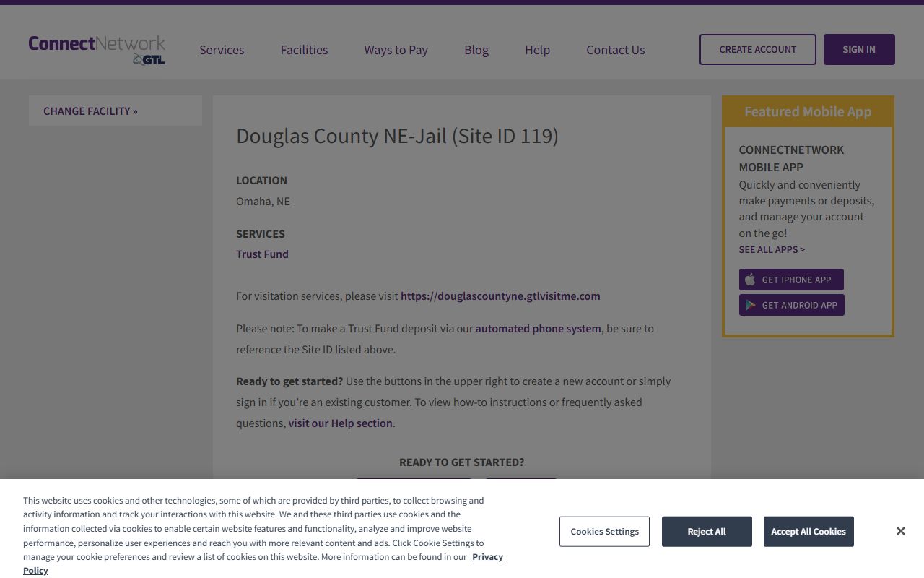Click the Featured Mobile App header
Screen dimensions: 924x578
pyautogui.click(x=808, y=112)
